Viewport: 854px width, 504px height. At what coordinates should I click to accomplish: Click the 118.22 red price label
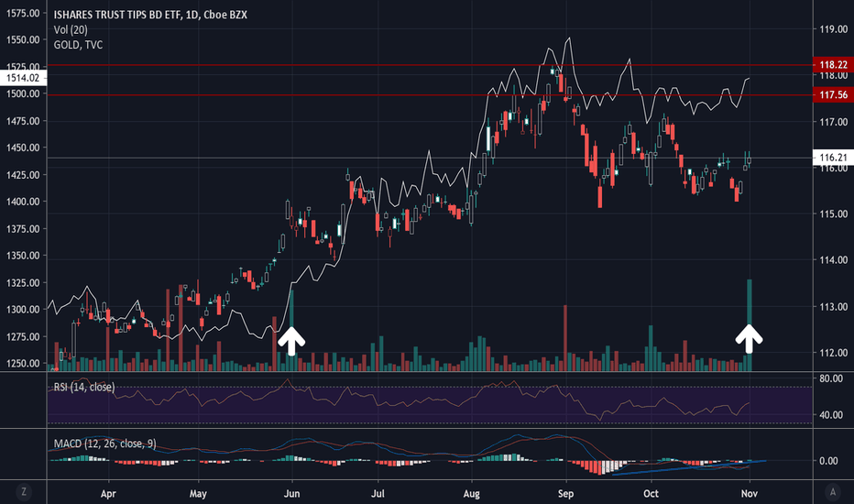coord(833,65)
